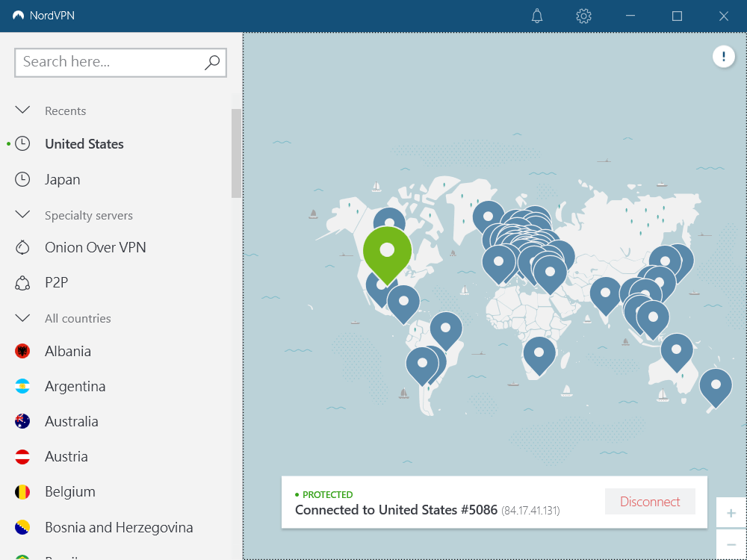Collapse the All countries section
Screen dimensions: 747x560
pos(22,317)
